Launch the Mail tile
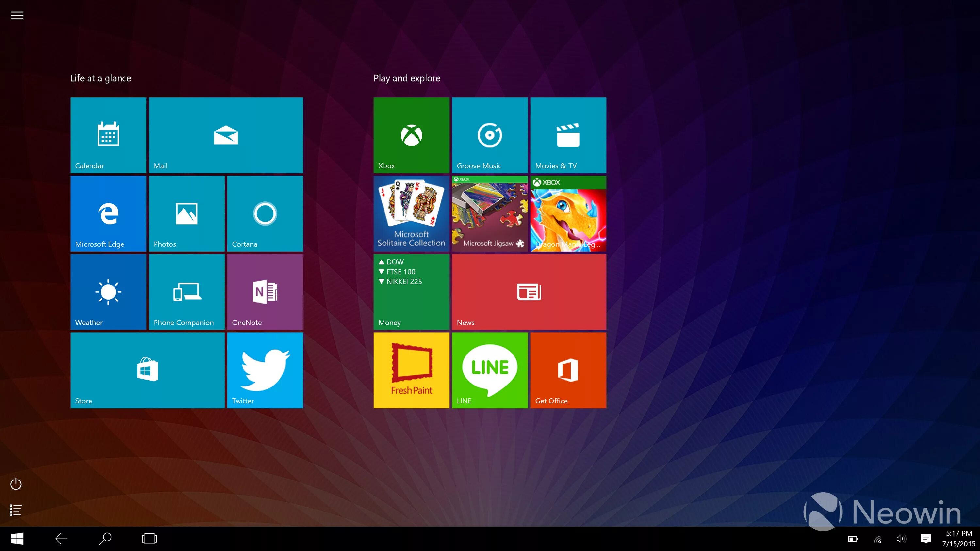 [x=226, y=135]
